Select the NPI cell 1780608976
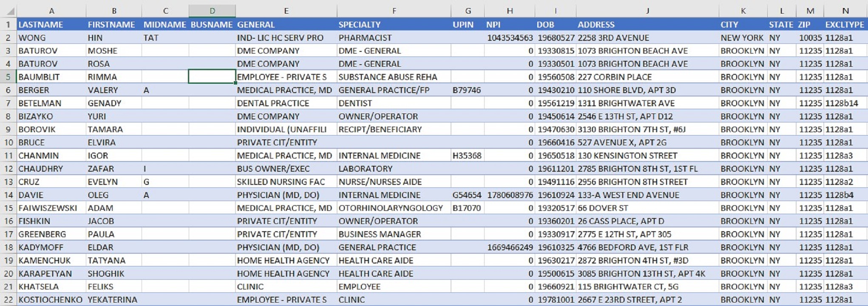 [x=510, y=195]
